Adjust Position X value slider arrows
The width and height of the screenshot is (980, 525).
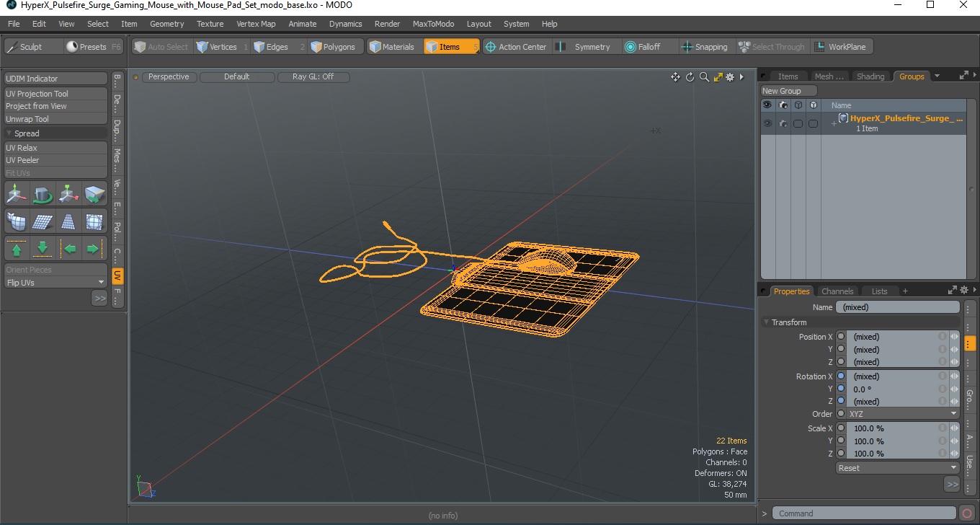954,337
